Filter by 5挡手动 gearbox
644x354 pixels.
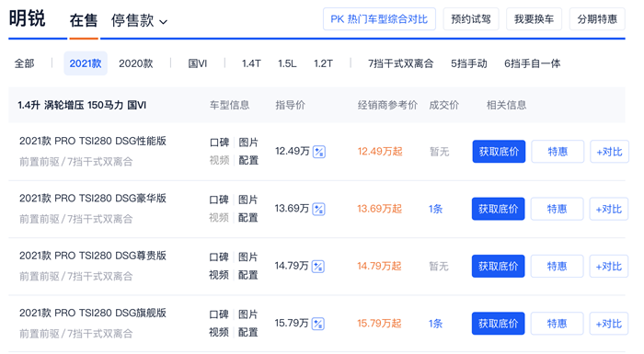point(468,63)
